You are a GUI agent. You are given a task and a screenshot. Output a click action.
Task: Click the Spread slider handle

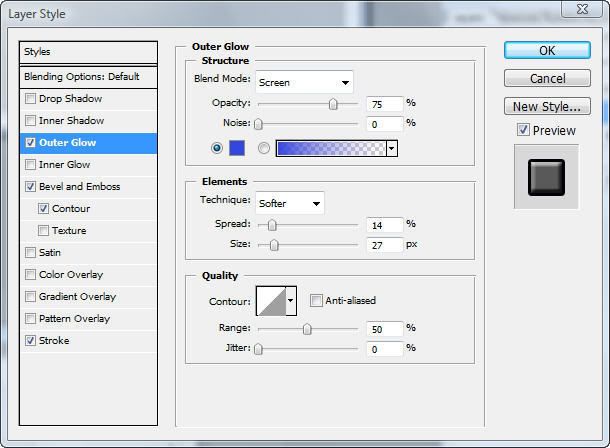pos(272,225)
